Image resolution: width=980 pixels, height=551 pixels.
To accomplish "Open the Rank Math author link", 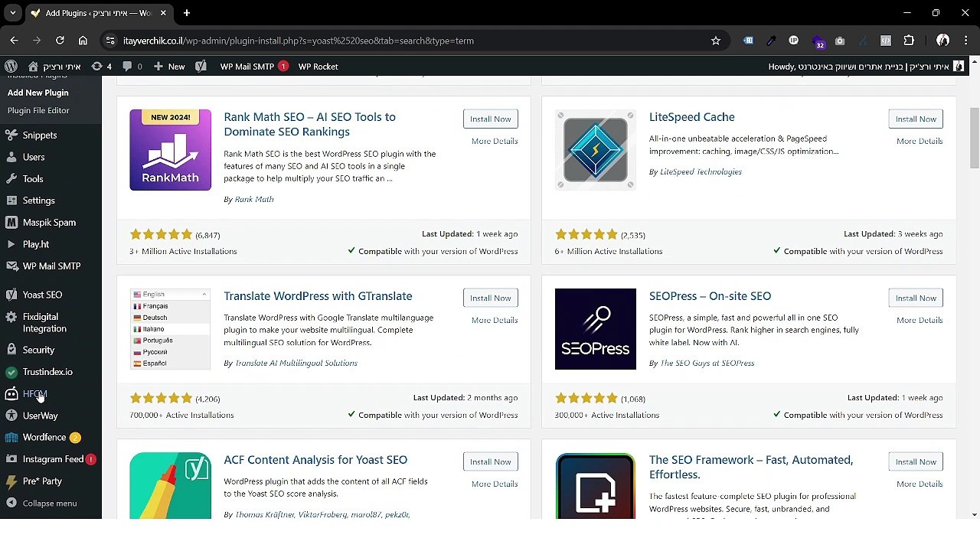I will pyautogui.click(x=254, y=199).
